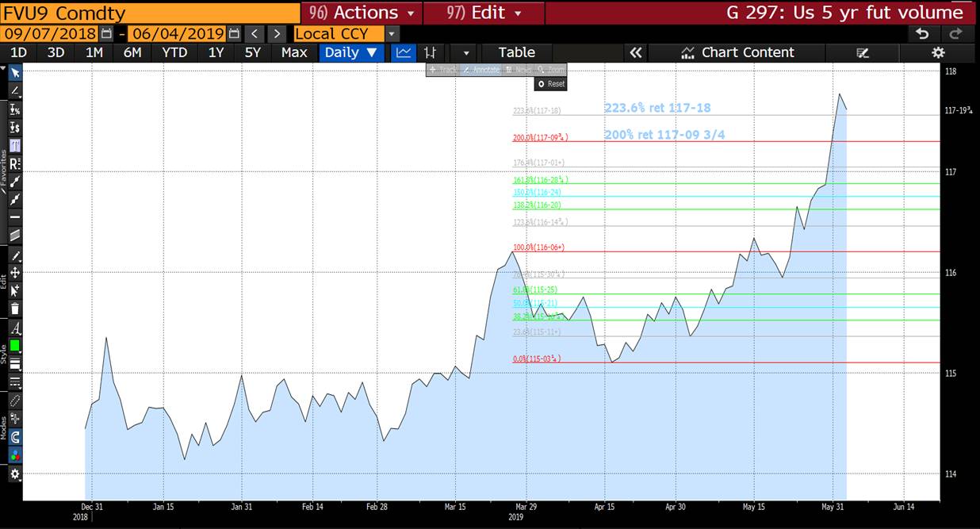Screen dimensions: 980x529
Task: Select the pointer cursor tool
Action: tap(15, 72)
